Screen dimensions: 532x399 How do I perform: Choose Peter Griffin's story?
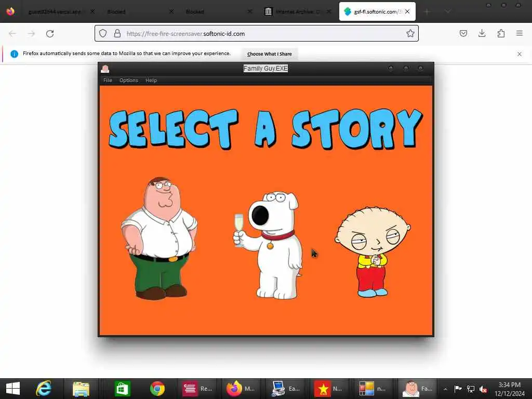click(x=159, y=238)
